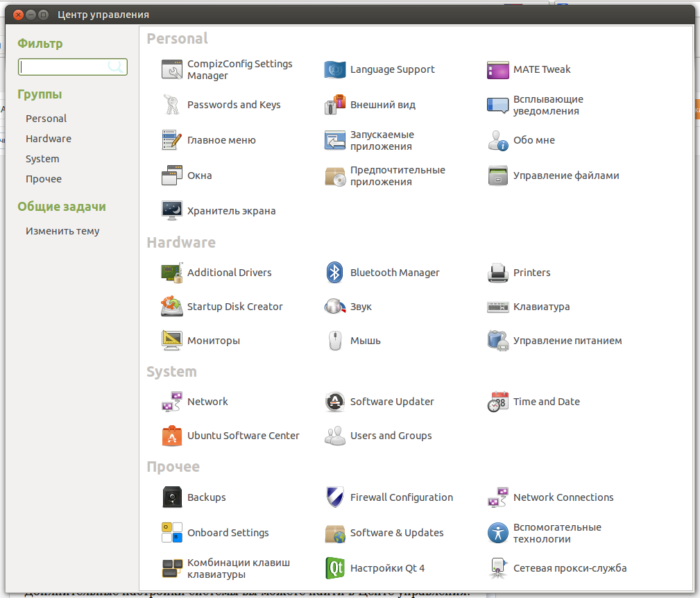Click the magnifier icon in filter field
The image size is (700, 598).
tap(116, 67)
